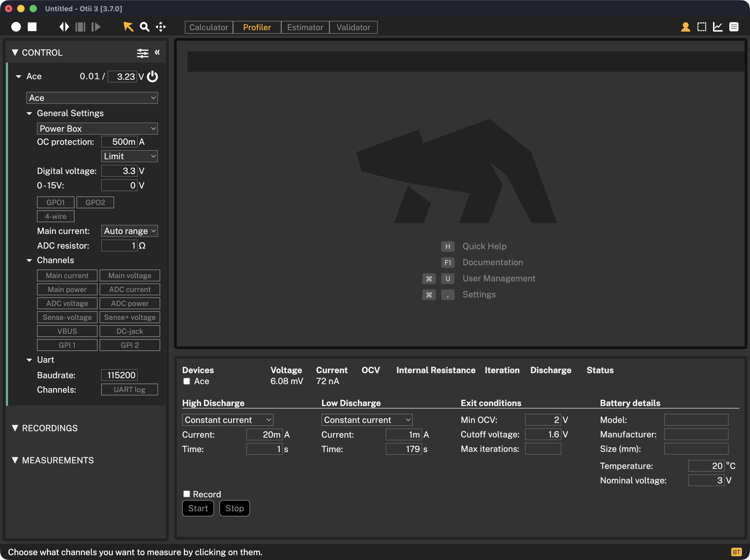Enable the Main voltage channel
This screenshot has height=560, width=750.
click(x=130, y=275)
